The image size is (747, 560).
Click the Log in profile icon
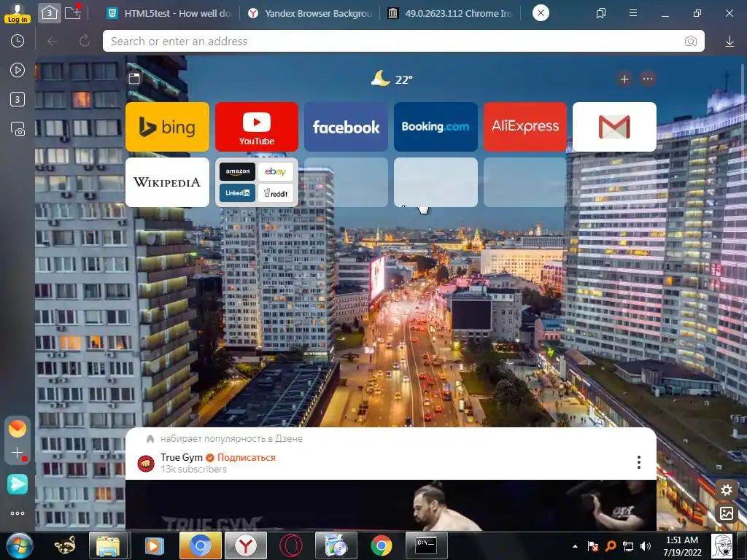point(18,13)
